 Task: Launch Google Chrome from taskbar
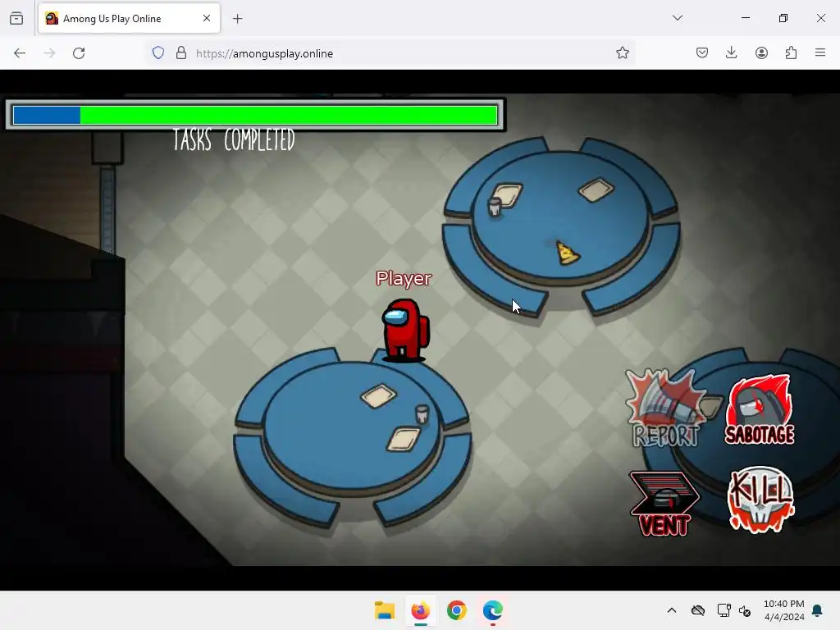tap(456, 610)
